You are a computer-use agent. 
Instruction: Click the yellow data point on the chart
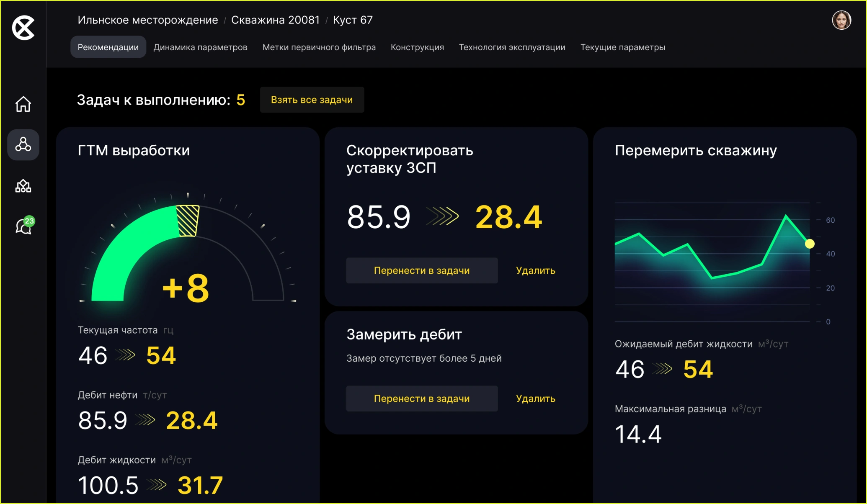pos(810,243)
